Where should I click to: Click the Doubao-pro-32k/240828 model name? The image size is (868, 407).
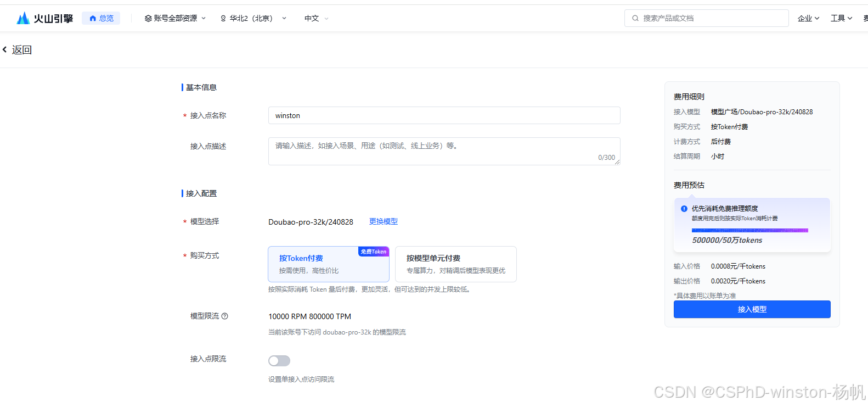[x=311, y=222]
